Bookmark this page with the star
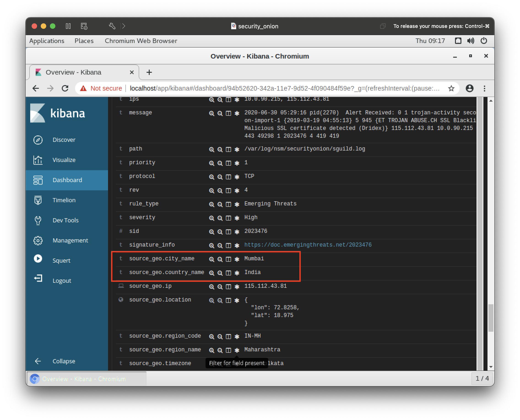This screenshot has height=420, width=520. tap(451, 89)
